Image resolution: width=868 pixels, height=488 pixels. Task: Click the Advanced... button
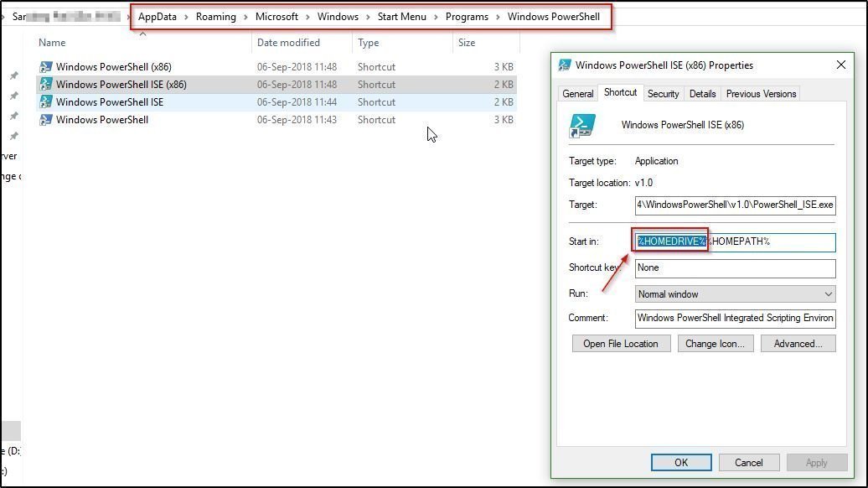tap(798, 344)
